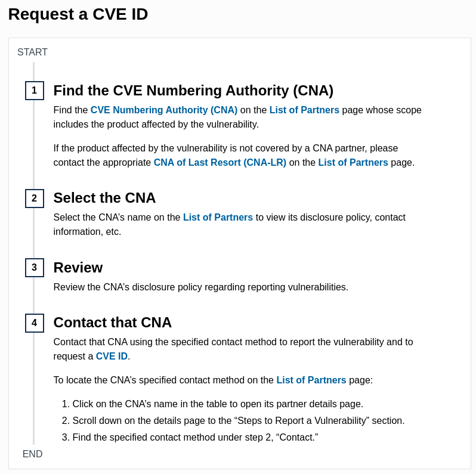The height and width of the screenshot is (474, 476).
Task: Click the START label of the timeline
Action: [x=32, y=52]
